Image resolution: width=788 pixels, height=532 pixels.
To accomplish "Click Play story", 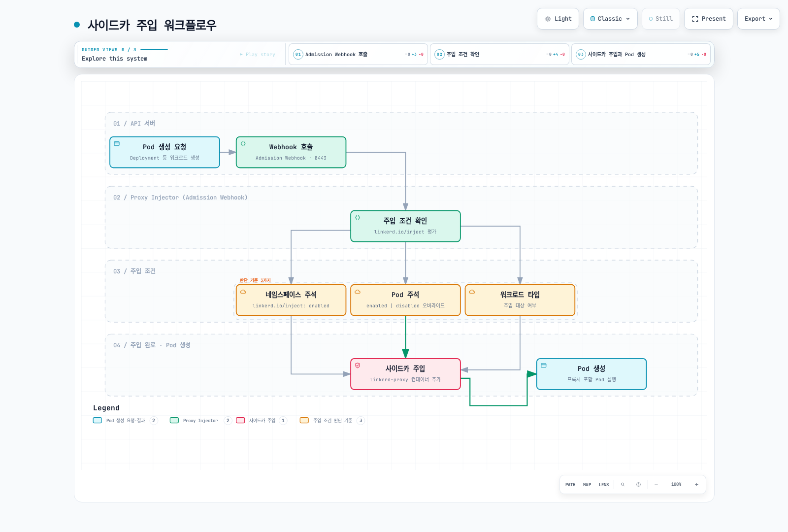I will [x=258, y=55].
